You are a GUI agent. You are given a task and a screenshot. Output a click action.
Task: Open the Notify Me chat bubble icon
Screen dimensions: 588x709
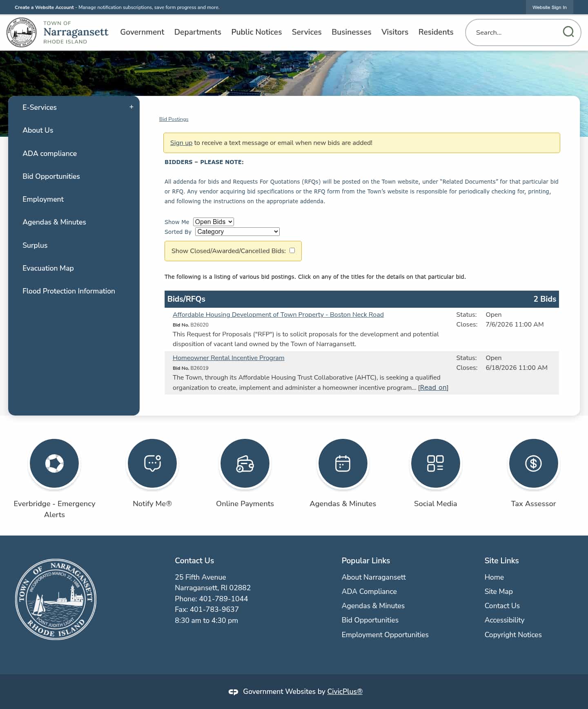coord(152,463)
